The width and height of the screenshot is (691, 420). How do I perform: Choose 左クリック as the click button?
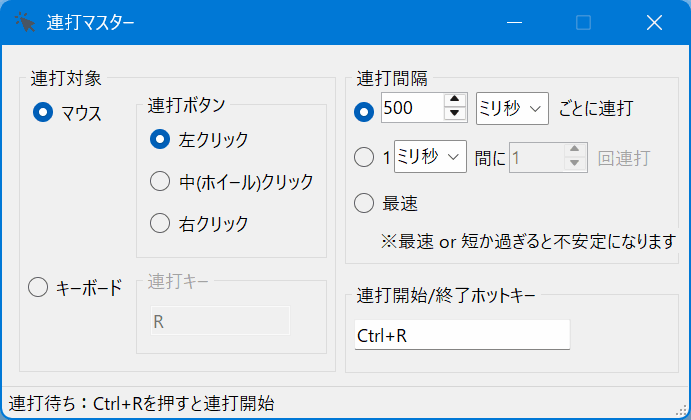[160, 139]
